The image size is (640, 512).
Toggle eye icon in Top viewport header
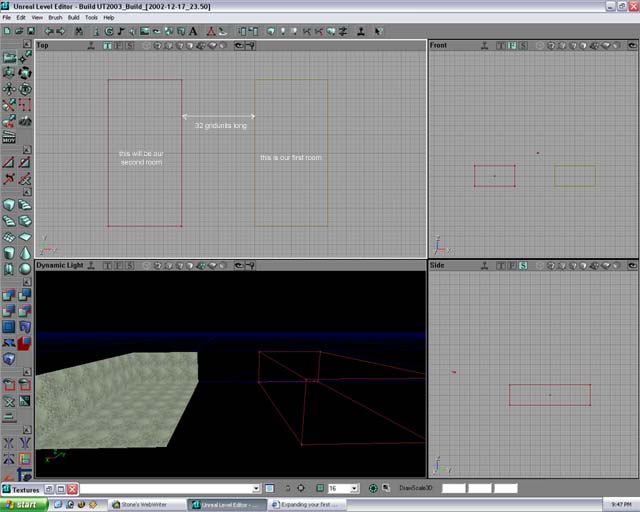pyautogui.click(x=239, y=46)
